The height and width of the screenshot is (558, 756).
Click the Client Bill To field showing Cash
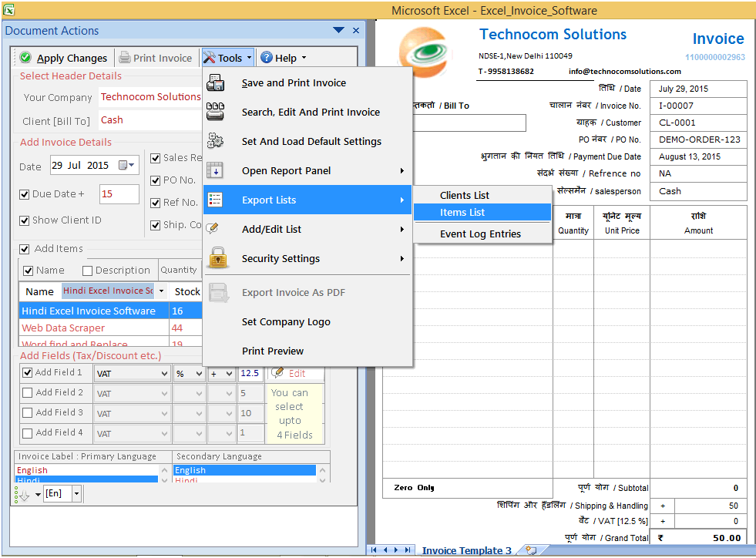pyautogui.click(x=150, y=120)
